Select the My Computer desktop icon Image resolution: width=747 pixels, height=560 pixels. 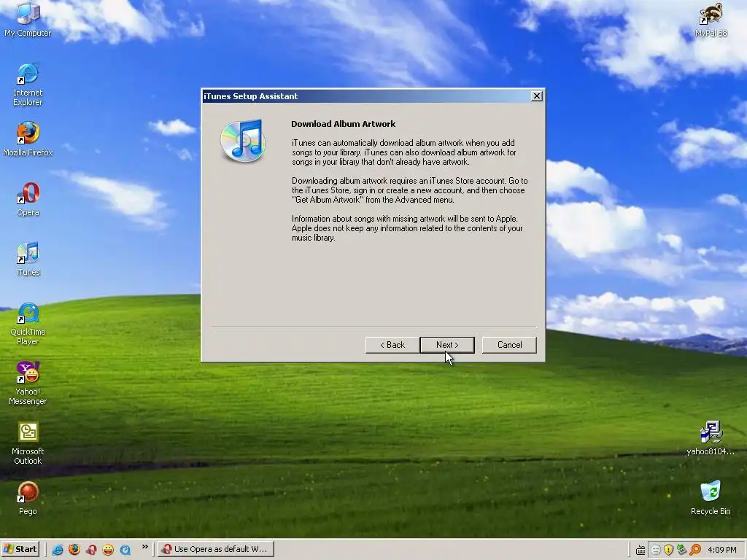28,20
